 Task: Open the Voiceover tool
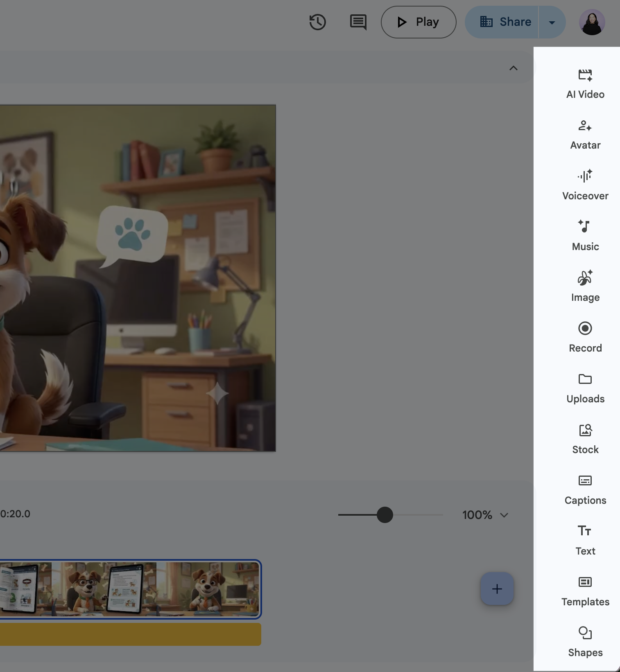pyautogui.click(x=585, y=185)
